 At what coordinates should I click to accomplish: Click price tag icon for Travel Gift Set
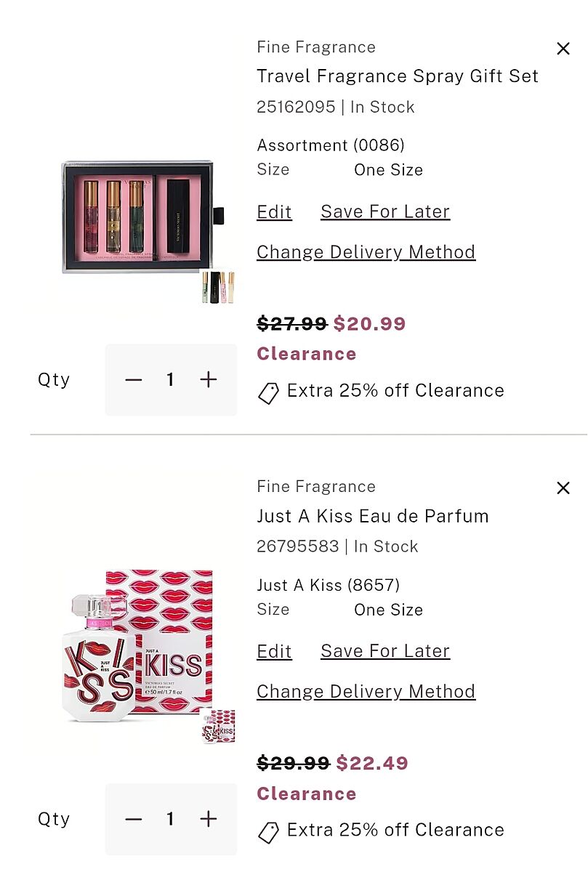click(268, 393)
